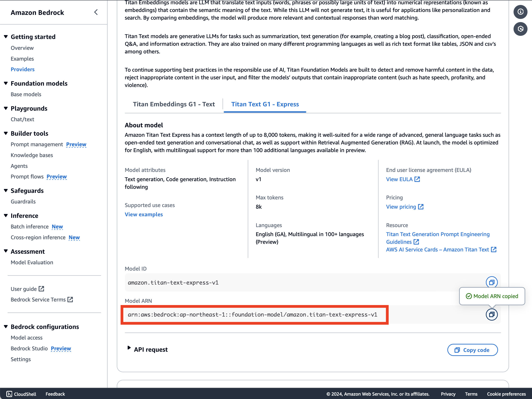The height and width of the screenshot is (399, 532).
Task: Open the info panel icon
Action: click(x=520, y=11)
